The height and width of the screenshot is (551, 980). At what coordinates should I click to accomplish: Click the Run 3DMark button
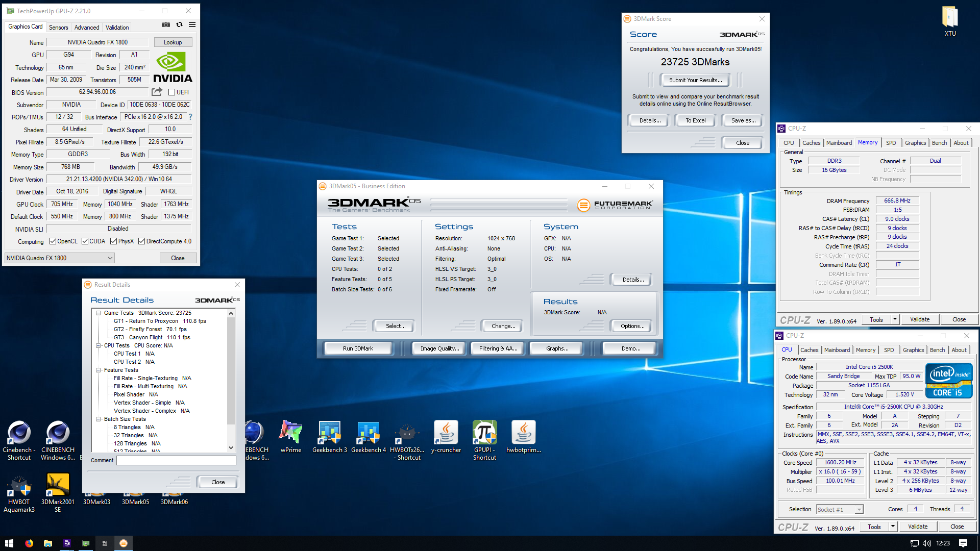click(358, 348)
